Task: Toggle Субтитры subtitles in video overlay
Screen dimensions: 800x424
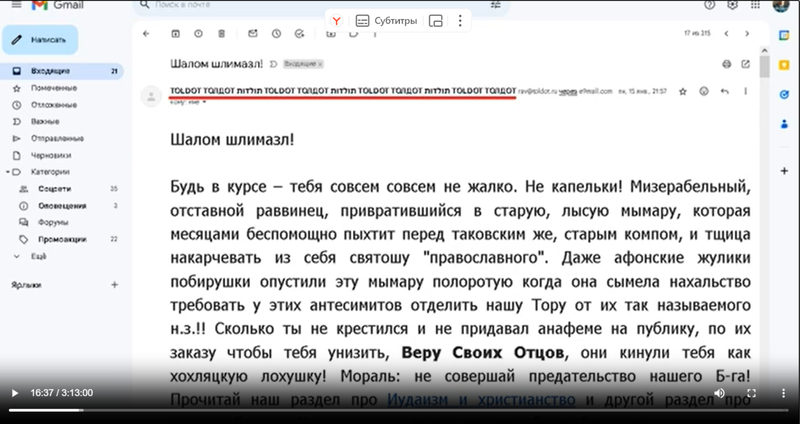Action: (386, 21)
